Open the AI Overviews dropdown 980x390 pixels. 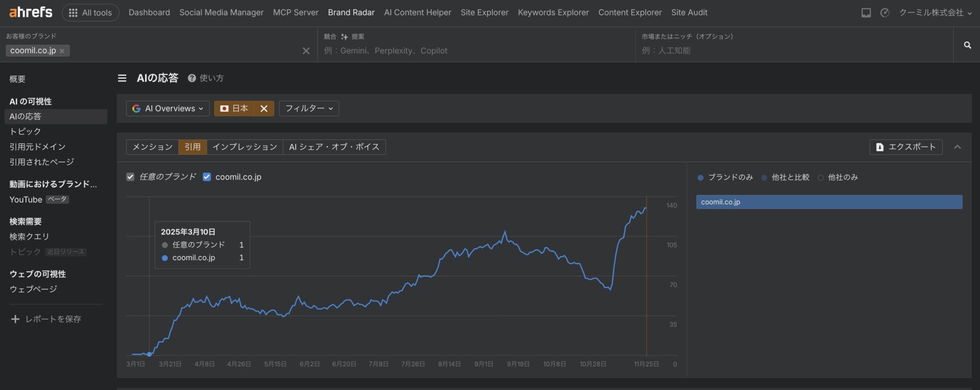pyautogui.click(x=168, y=108)
